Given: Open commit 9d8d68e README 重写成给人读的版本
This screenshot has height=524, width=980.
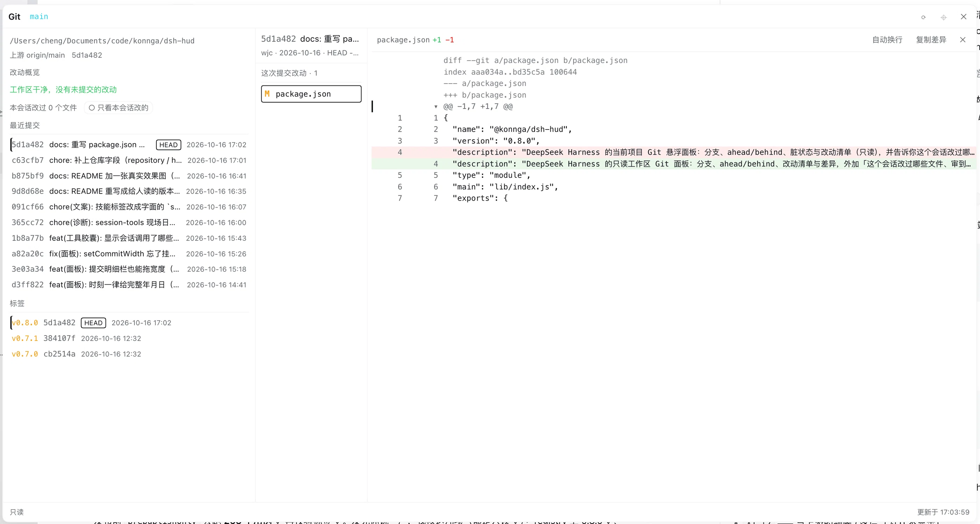Looking at the screenshot, I should pyautogui.click(x=129, y=191).
